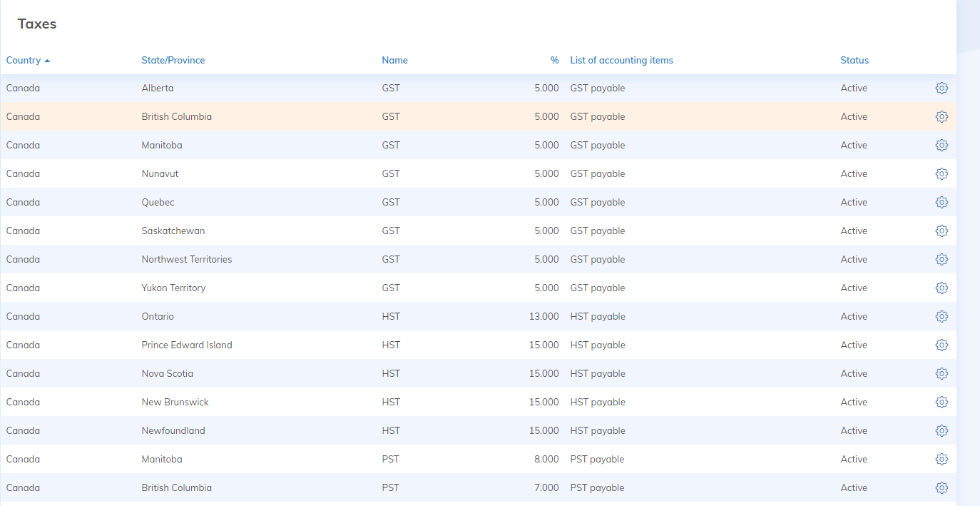Screen dimensions: 980x506
Task: Click the gear icon in Saskatchewan row
Action: tap(941, 231)
